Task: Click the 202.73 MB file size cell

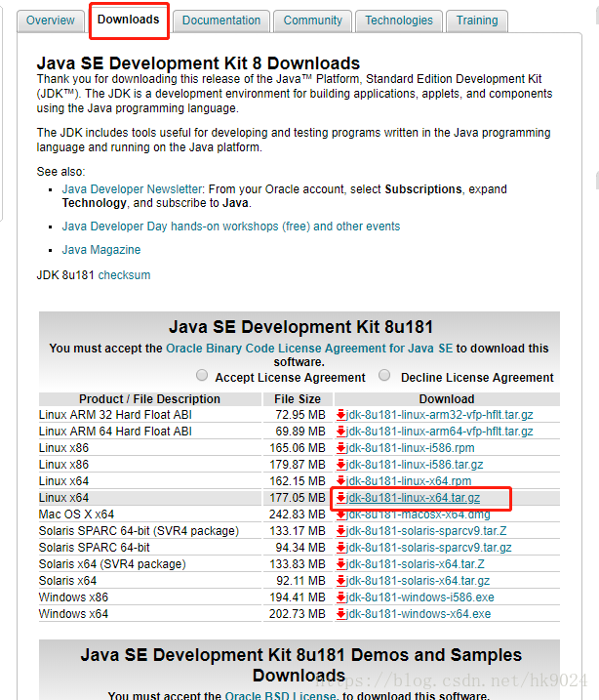Action: [x=298, y=614]
